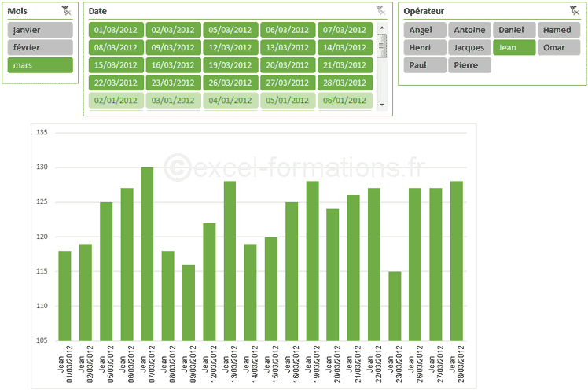Select faded date 04/01/2012 in the slicer
Image resolution: width=588 pixels, height=390 pixels.
pos(230,101)
